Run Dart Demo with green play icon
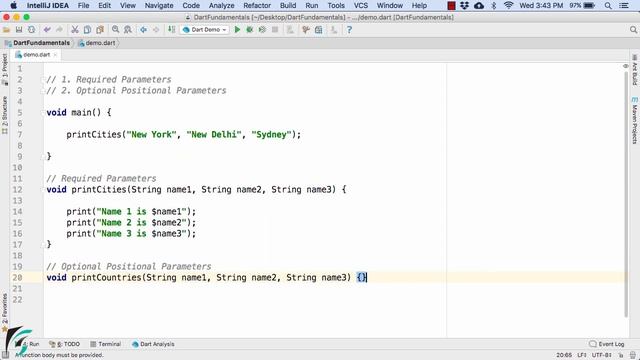 [x=237, y=30]
